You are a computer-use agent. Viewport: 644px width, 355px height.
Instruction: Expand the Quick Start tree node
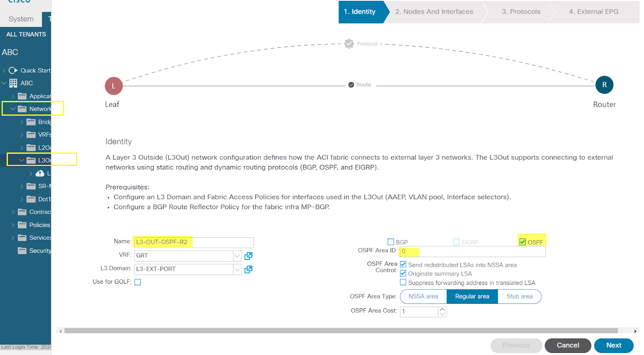click(x=4, y=70)
